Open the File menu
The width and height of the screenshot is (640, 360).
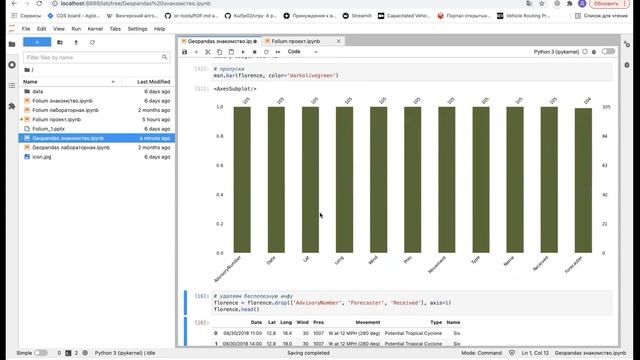click(26, 29)
